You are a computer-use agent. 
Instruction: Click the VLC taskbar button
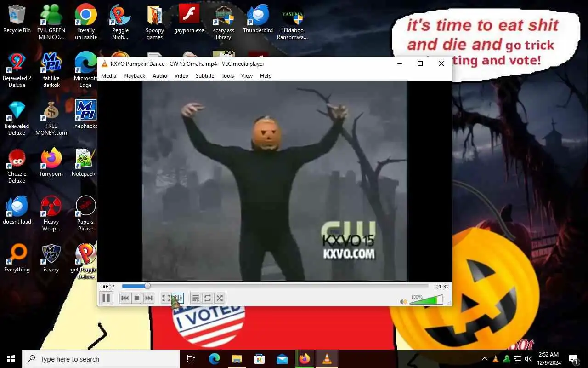pyautogui.click(x=327, y=359)
